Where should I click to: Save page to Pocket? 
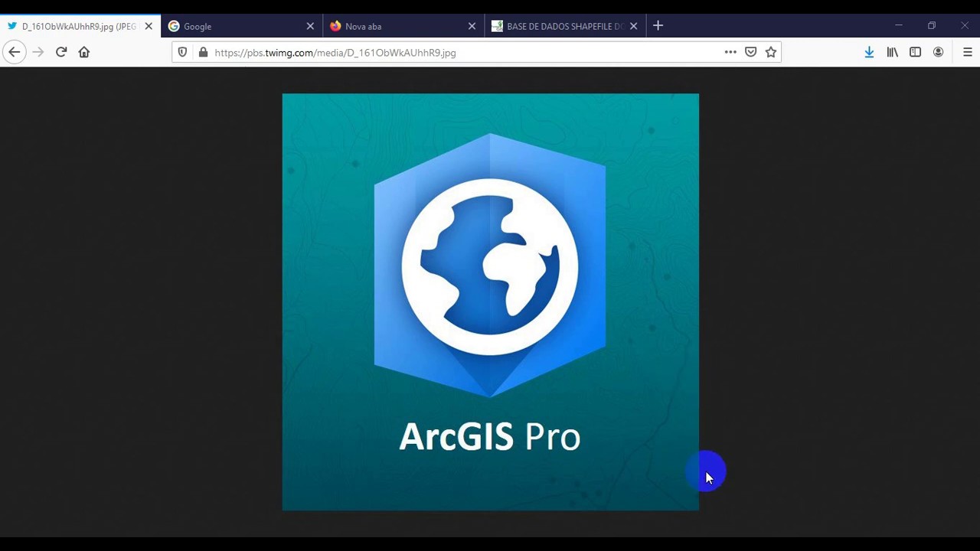(750, 52)
